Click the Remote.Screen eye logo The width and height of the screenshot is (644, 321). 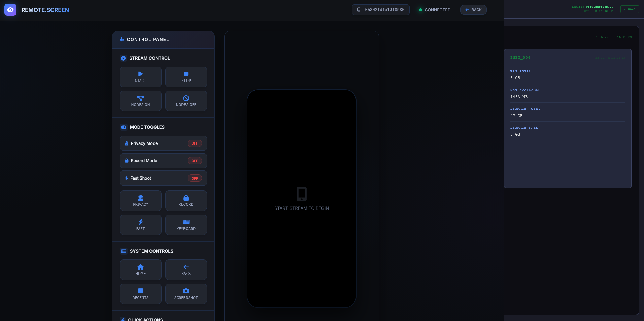tap(10, 10)
